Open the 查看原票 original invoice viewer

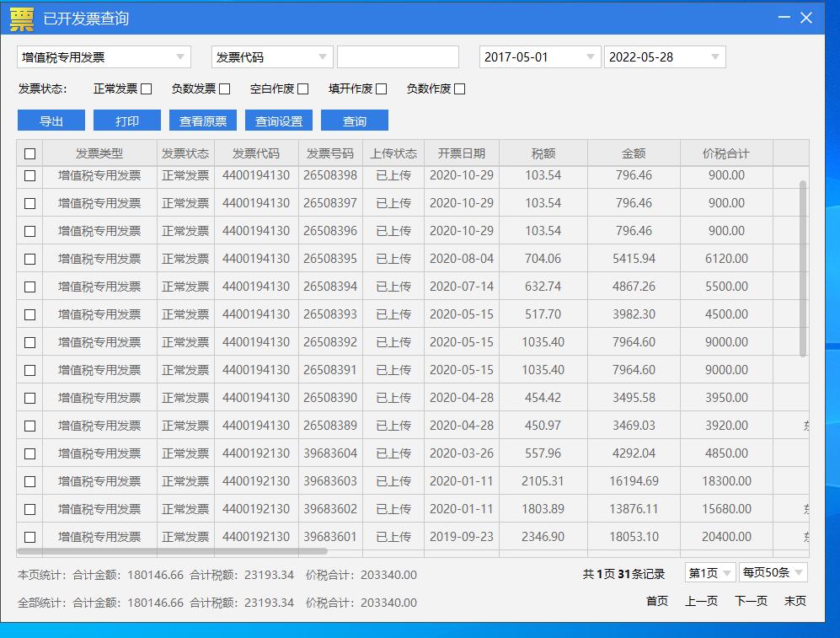pyautogui.click(x=202, y=120)
